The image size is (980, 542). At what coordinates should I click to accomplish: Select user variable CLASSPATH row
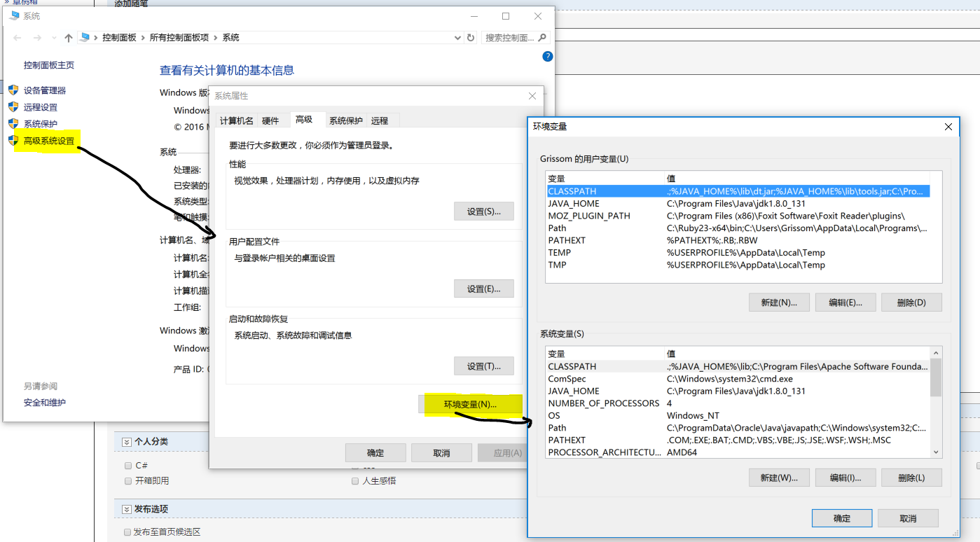[738, 191]
